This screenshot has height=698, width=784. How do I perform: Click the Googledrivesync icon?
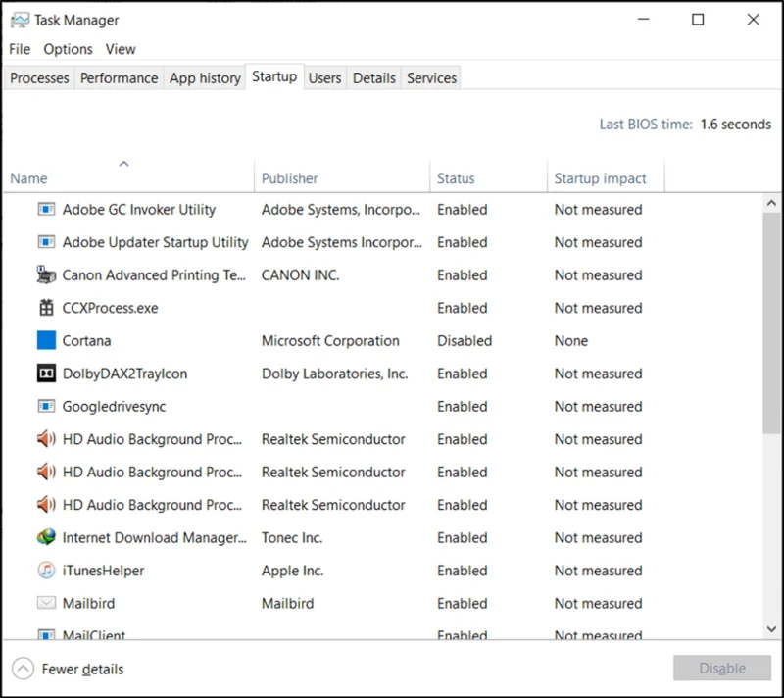[x=46, y=406]
